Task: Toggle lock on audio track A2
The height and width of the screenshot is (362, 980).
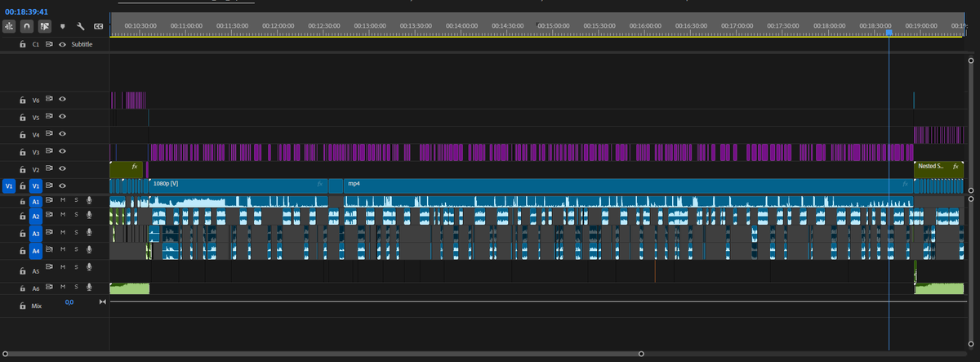Action: click(23, 216)
